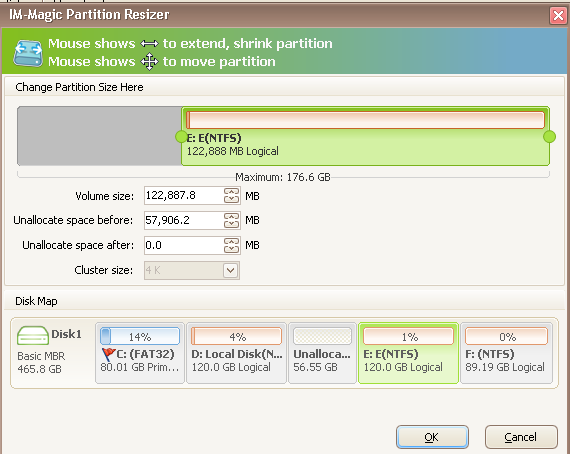Viewport: 570px width, 454px height.
Task: Click the Cancel button
Action: (x=521, y=437)
